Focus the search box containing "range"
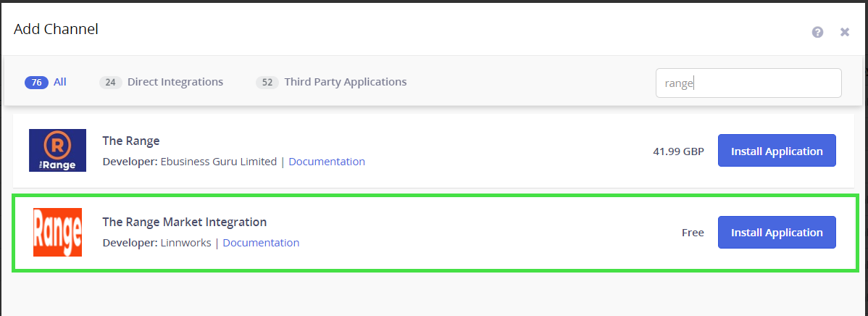Viewport: 868px width, 316px height. pos(748,83)
